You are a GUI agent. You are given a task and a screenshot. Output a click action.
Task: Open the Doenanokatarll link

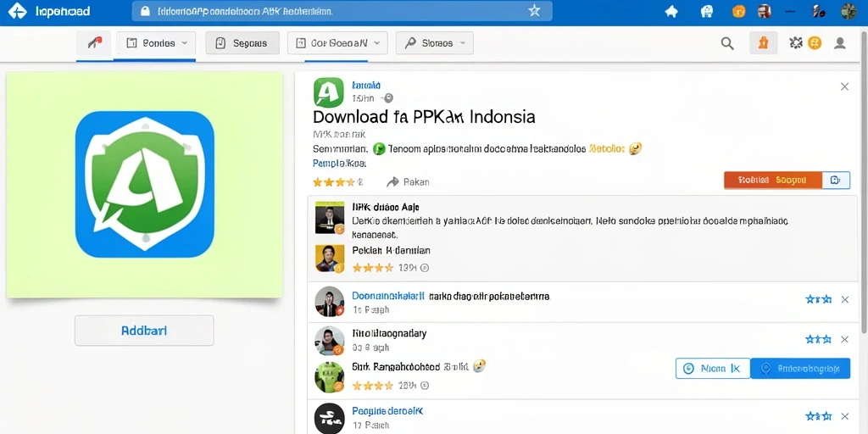pyautogui.click(x=388, y=296)
